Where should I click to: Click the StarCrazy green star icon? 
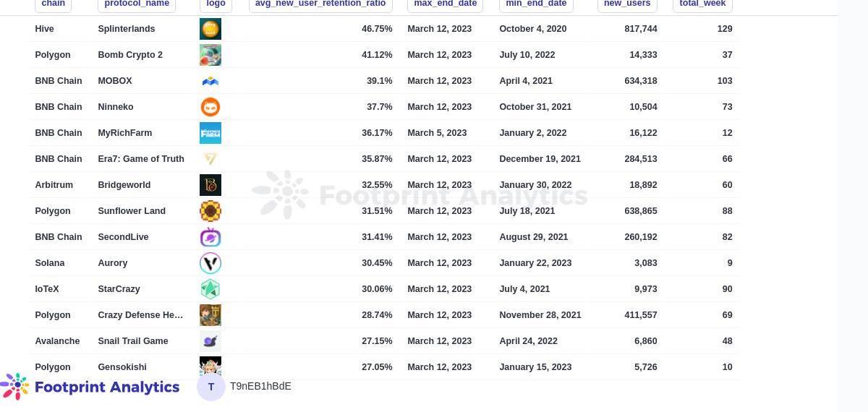point(210,289)
